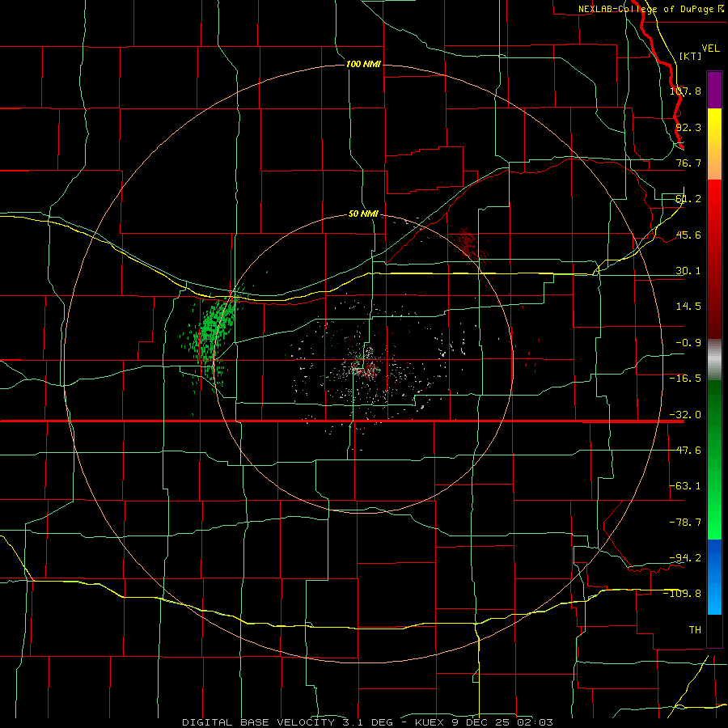Click the red outbound echo cluster northeast
This screenshot has height=728, width=728.
(x=470, y=243)
